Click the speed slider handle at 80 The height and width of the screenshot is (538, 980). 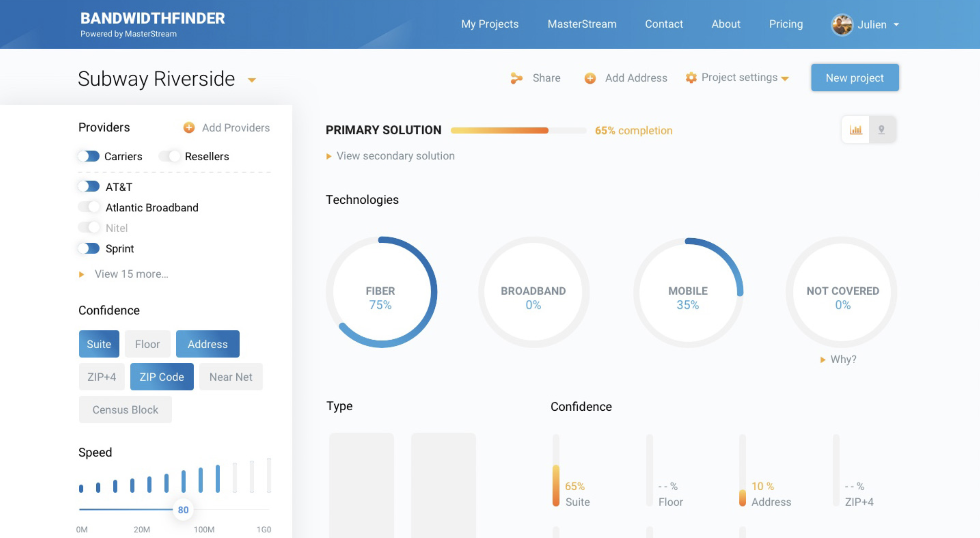pyautogui.click(x=183, y=510)
